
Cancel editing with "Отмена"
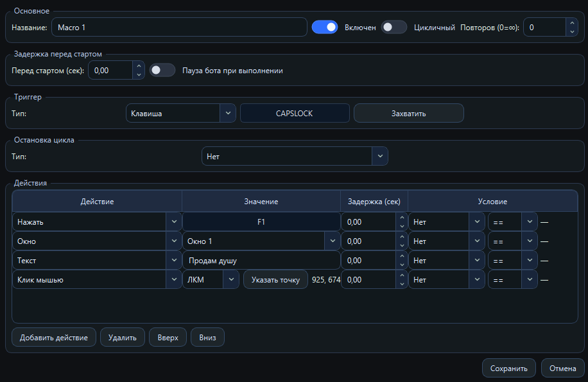coord(562,368)
